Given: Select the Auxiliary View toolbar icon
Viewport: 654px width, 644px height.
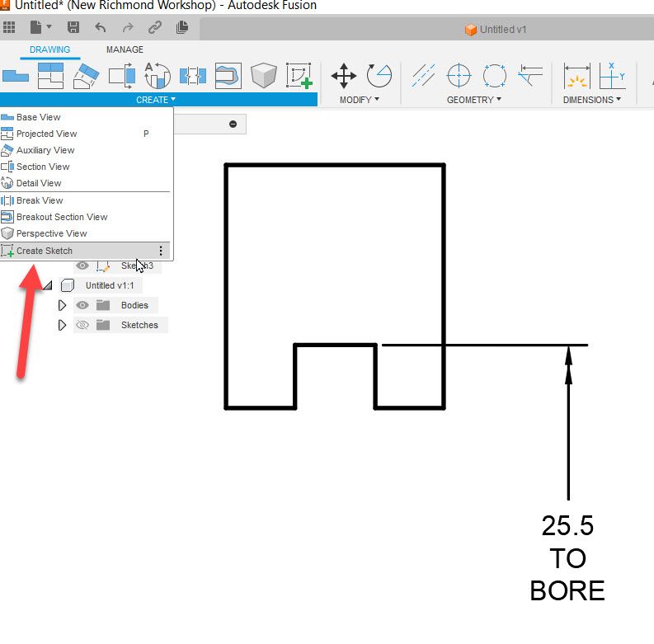Looking at the screenshot, I should [x=87, y=76].
